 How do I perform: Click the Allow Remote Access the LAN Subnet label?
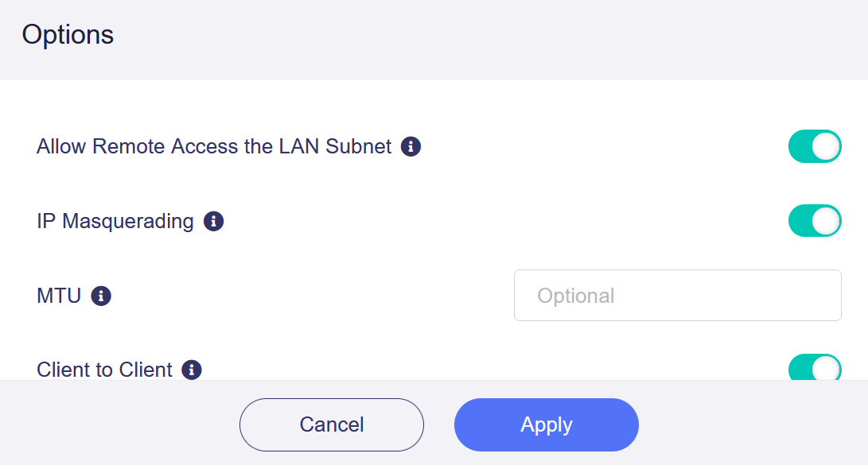pyautogui.click(x=214, y=146)
